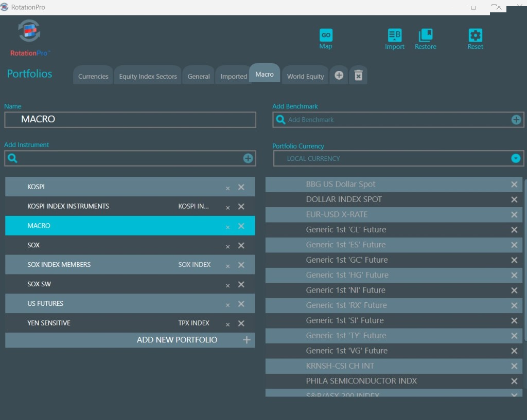The image size is (527, 420).
Task: Open Portfolio Currency dropdown arrow
Action: (516, 158)
